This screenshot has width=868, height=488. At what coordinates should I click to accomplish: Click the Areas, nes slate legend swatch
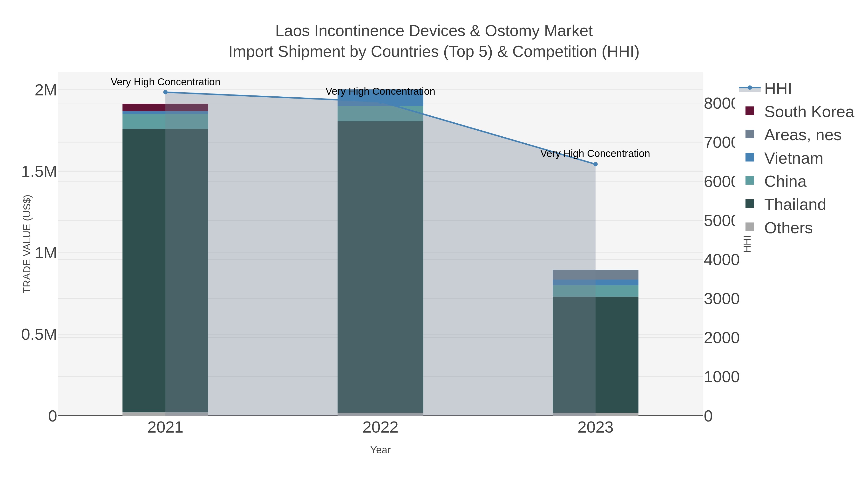pyautogui.click(x=750, y=134)
